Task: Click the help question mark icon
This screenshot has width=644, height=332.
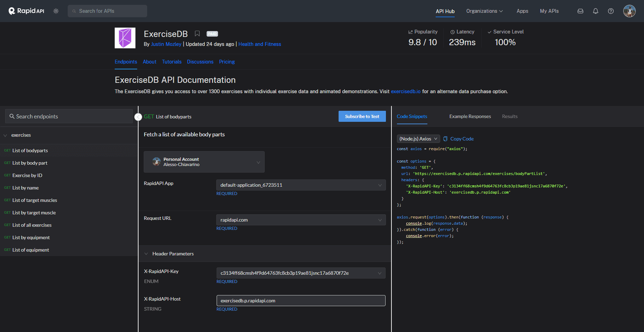Action: point(611,11)
